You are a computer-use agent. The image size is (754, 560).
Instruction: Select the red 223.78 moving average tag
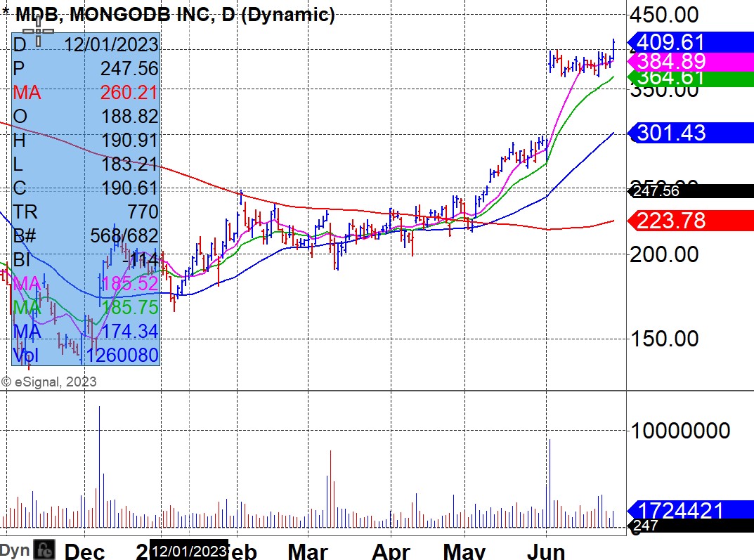[691, 221]
